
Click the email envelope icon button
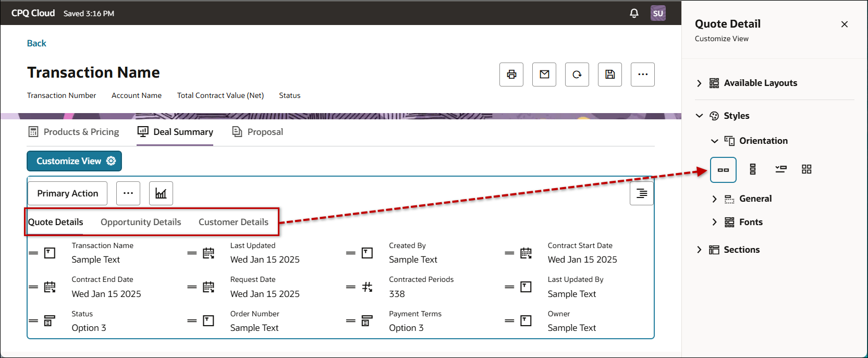[544, 75]
